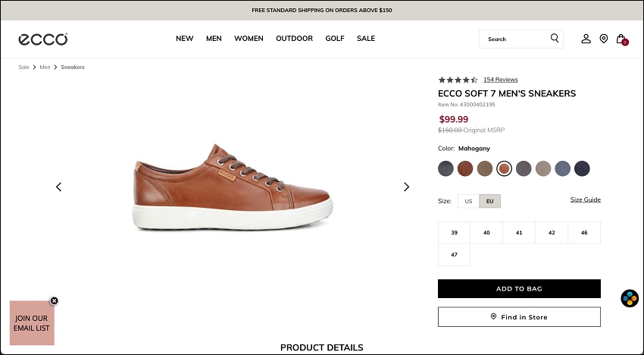Image resolution: width=644 pixels, height=355 pixels.
Task: Click the Item No: 43000402195 text
Action: 467,105
